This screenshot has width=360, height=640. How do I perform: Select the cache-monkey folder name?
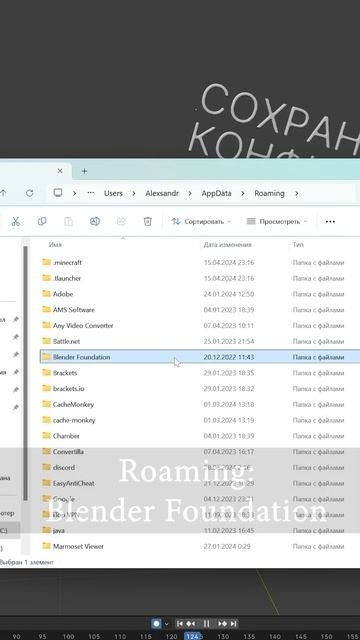[74, 420]
